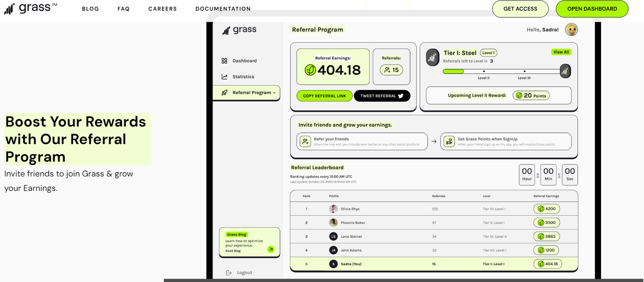Click the Grass Blog arrow icon

pyautogui.click(x=271, y=249)
